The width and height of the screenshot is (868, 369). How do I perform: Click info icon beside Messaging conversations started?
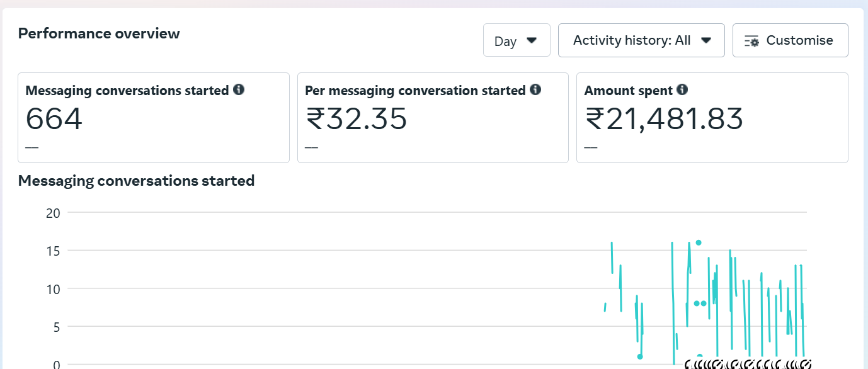tap(239, 90)
